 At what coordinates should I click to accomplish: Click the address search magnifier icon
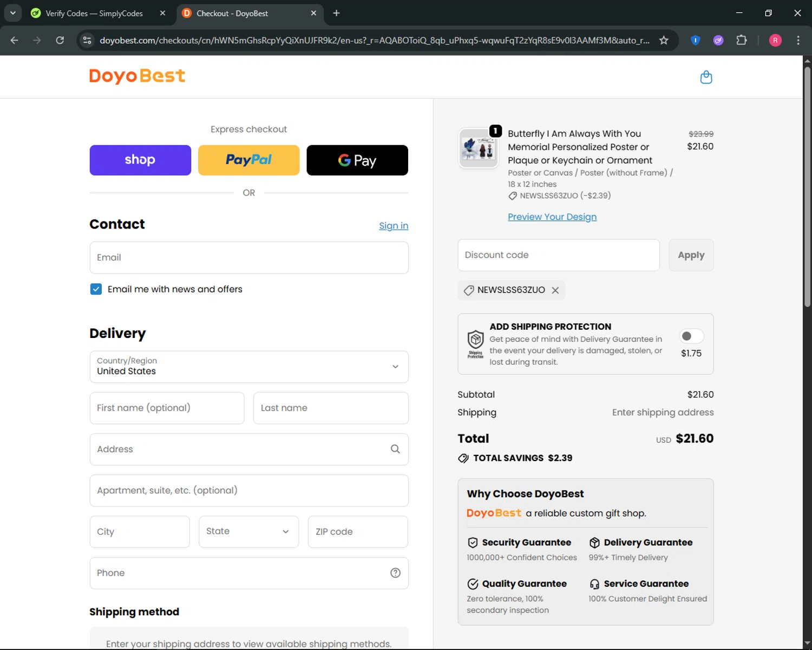click(x=395, y=449)
